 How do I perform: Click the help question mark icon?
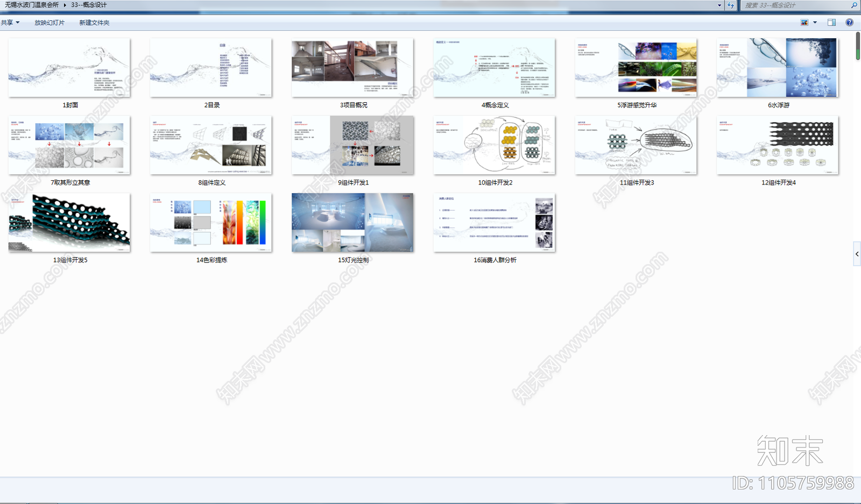pyautogui.click(x=849, y=23)
